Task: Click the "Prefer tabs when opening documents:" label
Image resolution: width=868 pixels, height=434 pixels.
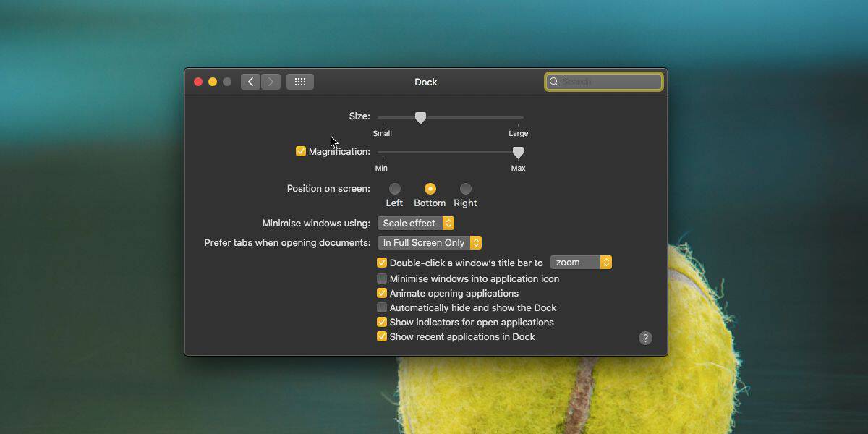Action: [287, 242]
